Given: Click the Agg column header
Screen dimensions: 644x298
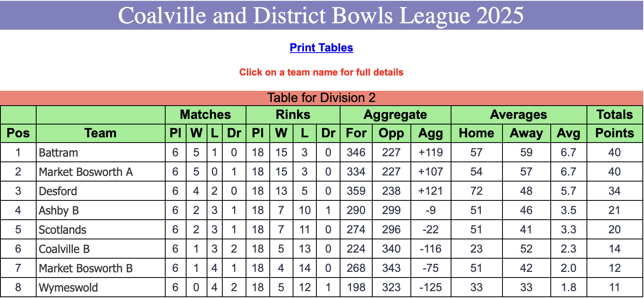Looking at the screenshot, I should (431, 133).
